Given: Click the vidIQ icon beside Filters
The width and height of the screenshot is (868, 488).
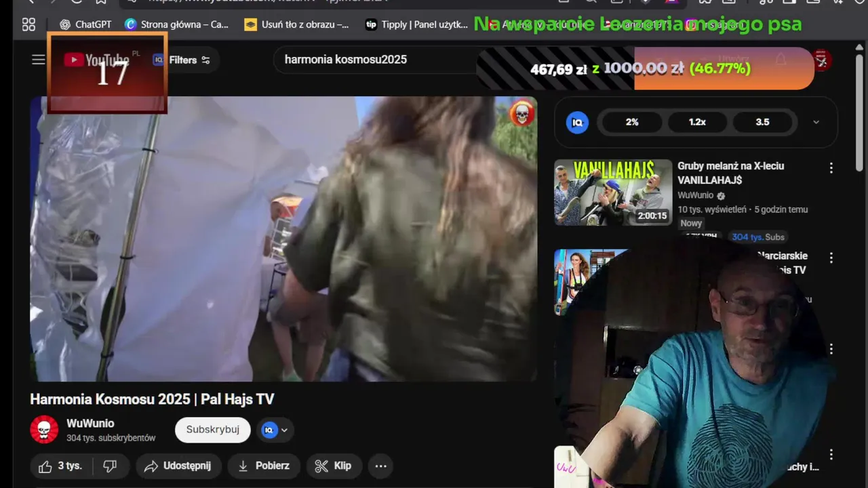Looking at the screenshot, I should 158,60.
